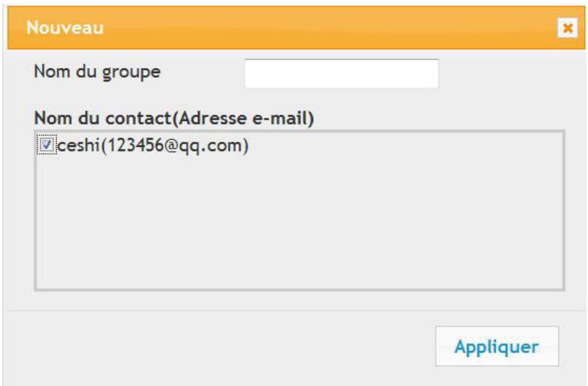Viewport: 588px width, 386px height.
Task: Click the Nom du groupe text field
Action: 341,73
